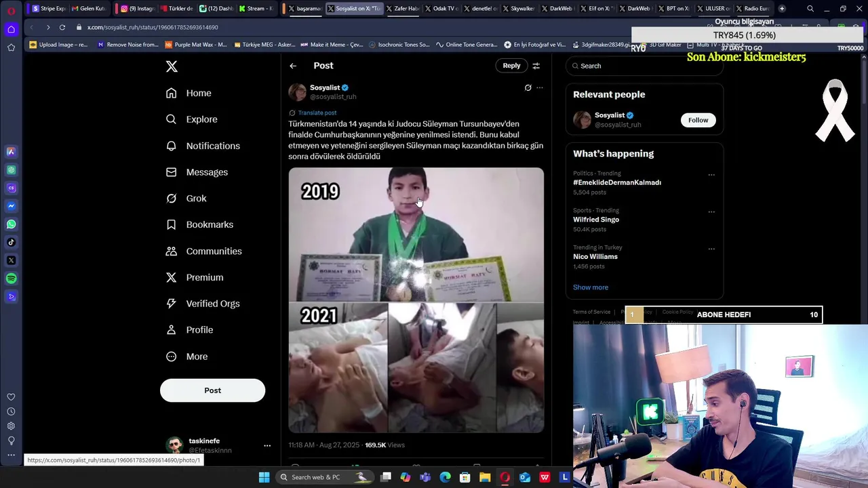Open more options for Wilfried Singo trend

pyautogui.click(x=711, y=211)
